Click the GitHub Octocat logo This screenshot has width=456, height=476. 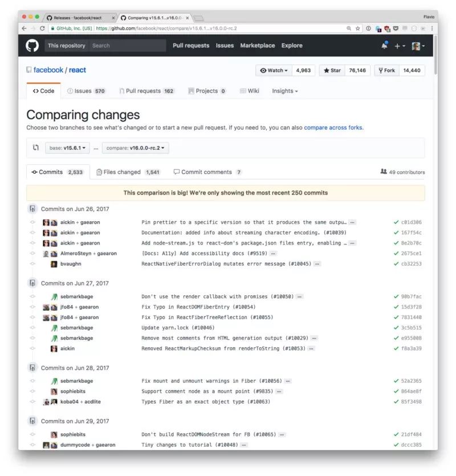32,46
